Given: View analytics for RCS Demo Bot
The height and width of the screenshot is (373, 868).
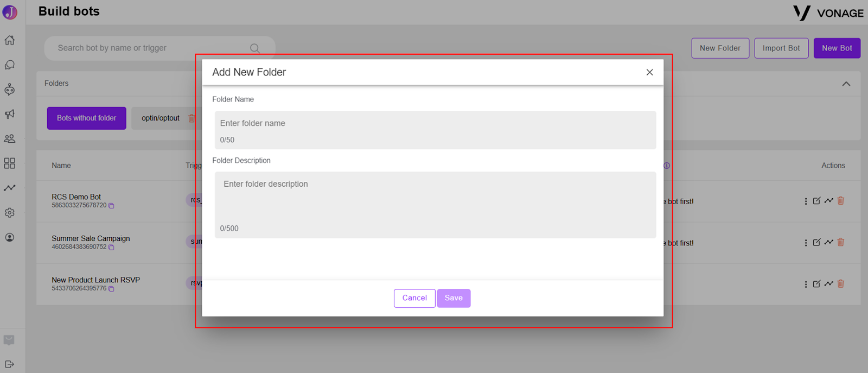Looking at the screenshot, I should (x=828, y=201).
